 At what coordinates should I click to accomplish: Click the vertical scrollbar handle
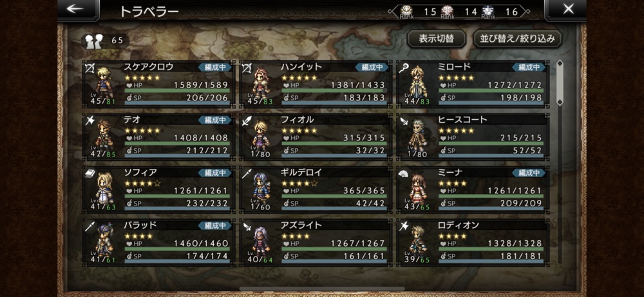point(560,82)
